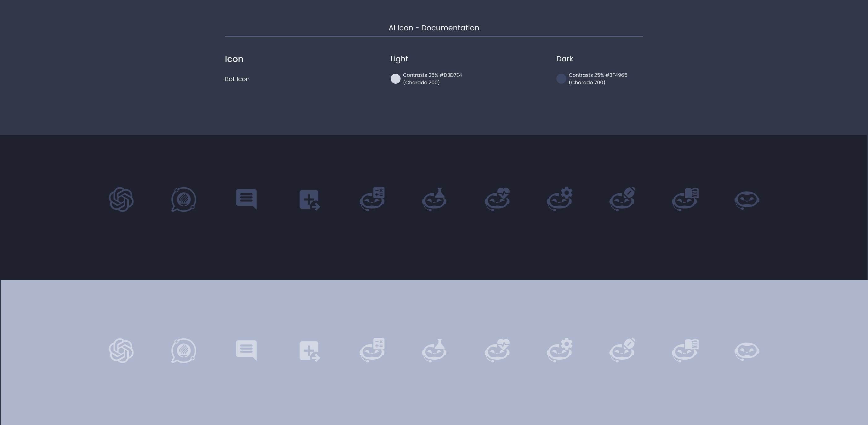The height and width of the screenshot is (425, 868).
Task: Click the bot with pencil icon in the dark row
Action: [x=622, y=199]
